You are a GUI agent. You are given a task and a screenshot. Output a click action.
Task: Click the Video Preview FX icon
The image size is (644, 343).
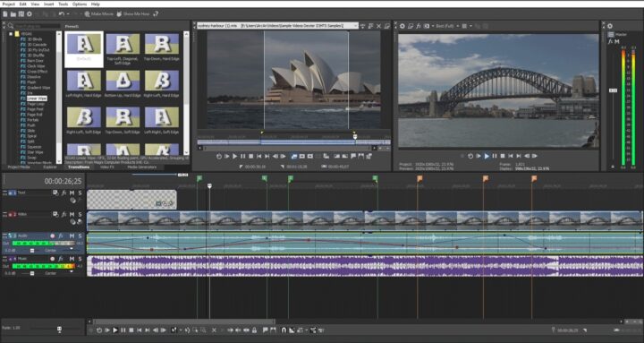[x=418, y=26]
